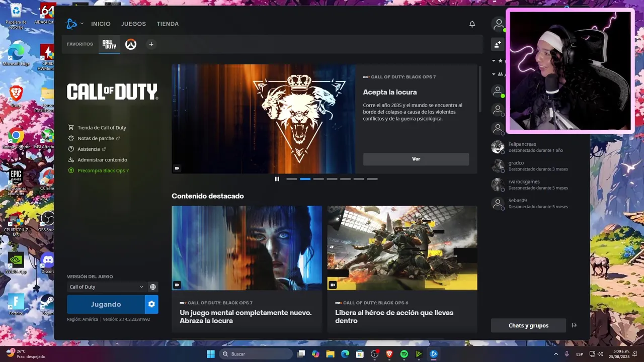The width and height of the screenshot is (644, 362).
Task: Click the Battle.net taskbar icon
Action: (434, 354)
